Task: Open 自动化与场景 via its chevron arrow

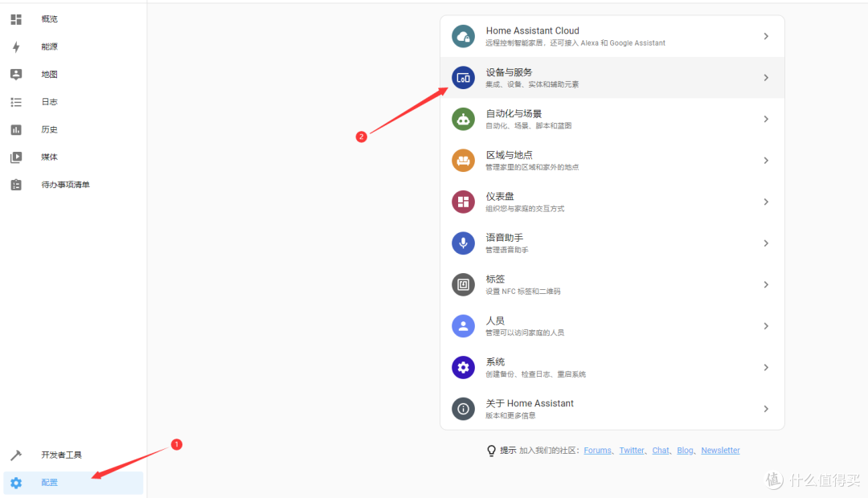Action: (766, 119)
